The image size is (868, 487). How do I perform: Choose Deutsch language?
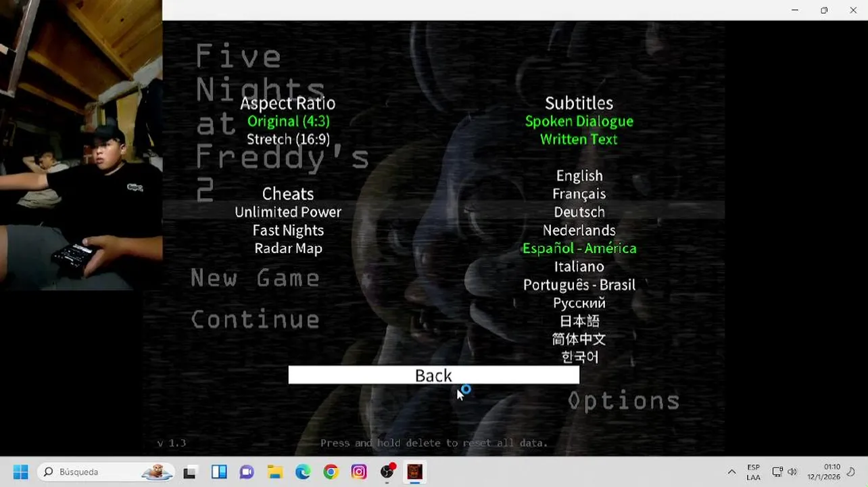[579, 212]
